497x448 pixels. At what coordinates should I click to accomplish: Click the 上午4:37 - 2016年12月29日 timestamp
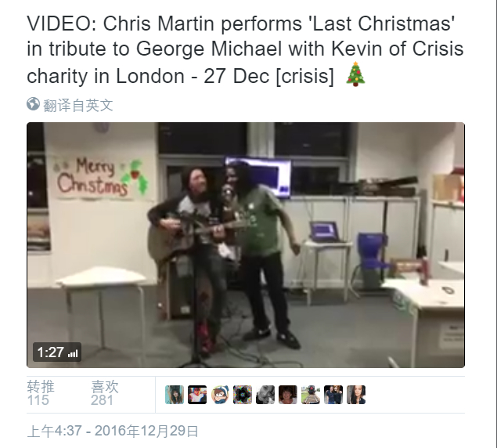click(113, 432)
